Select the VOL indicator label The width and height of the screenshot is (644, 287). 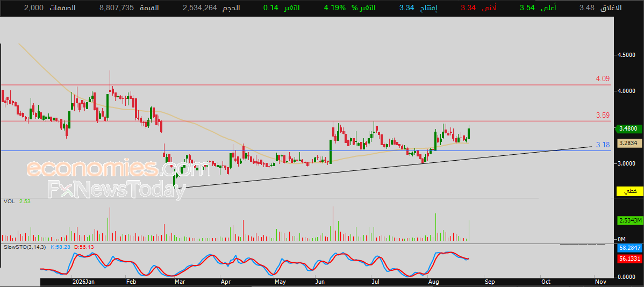9,201
